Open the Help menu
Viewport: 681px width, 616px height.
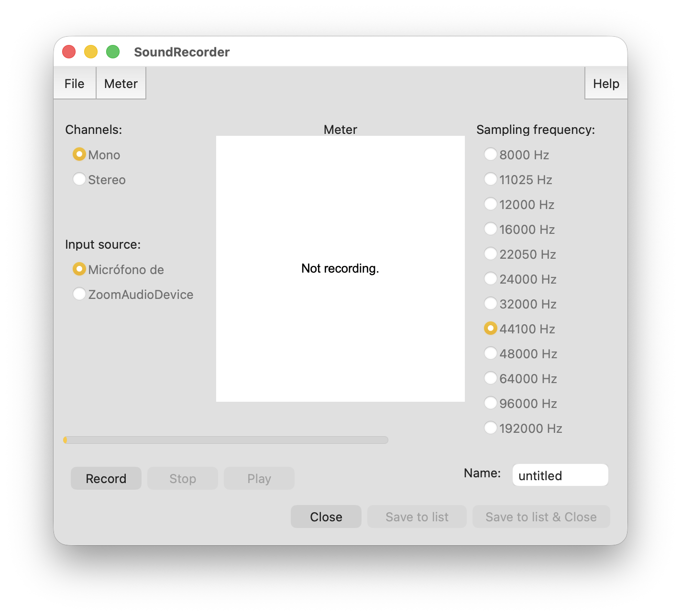coord(605,84)
